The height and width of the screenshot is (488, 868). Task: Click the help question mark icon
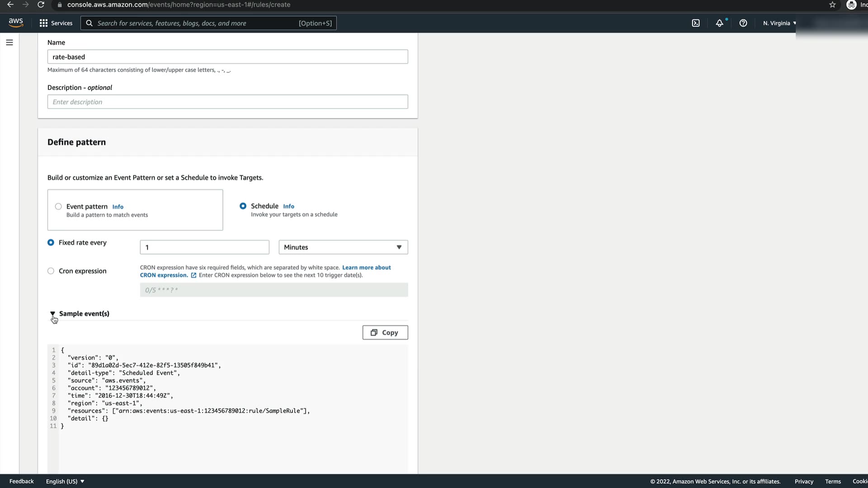743,23
